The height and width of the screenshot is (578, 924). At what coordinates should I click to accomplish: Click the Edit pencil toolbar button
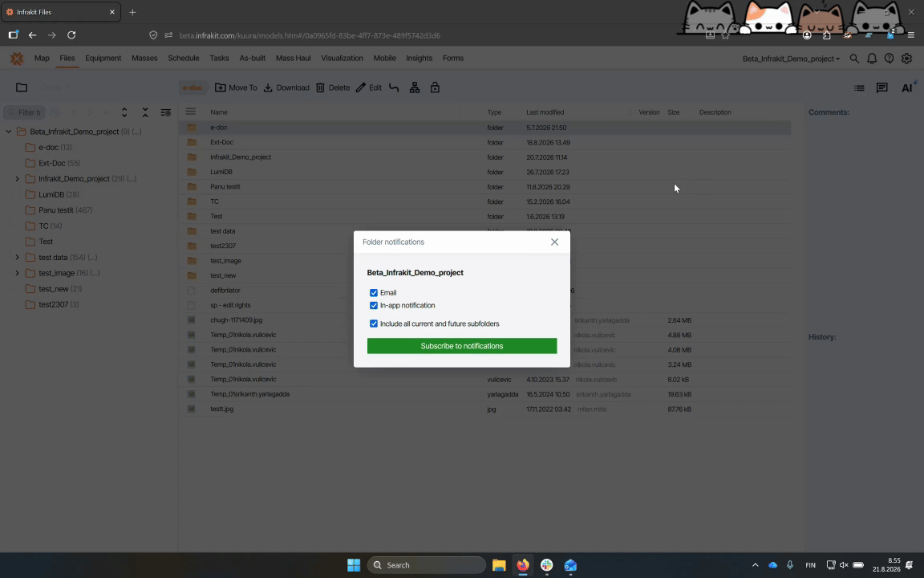pos(368,88)
